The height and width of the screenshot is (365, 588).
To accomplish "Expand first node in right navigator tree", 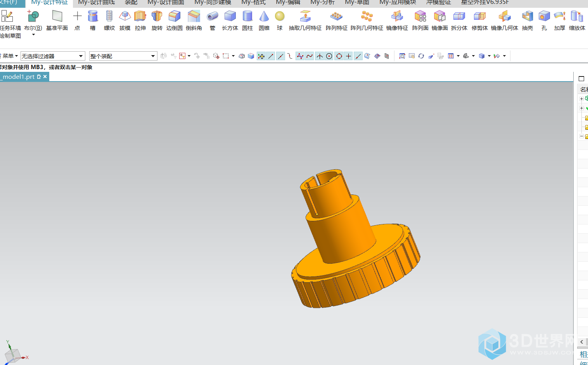I will tap(581, 99).
